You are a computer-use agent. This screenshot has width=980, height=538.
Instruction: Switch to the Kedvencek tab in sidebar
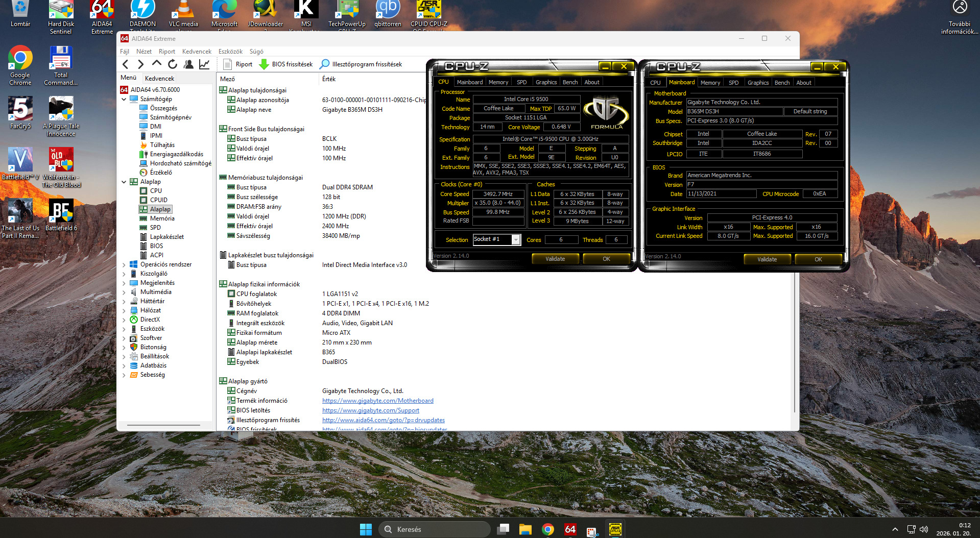[159, 79]
